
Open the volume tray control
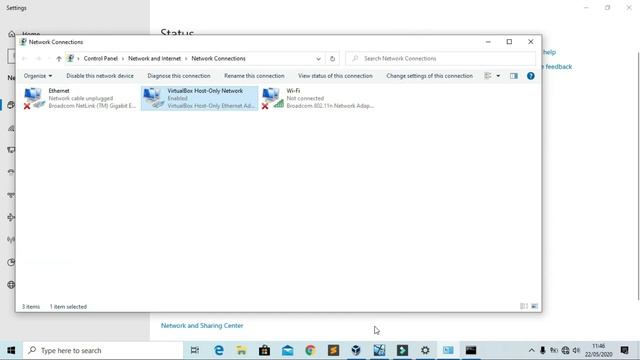click(577, 350)
